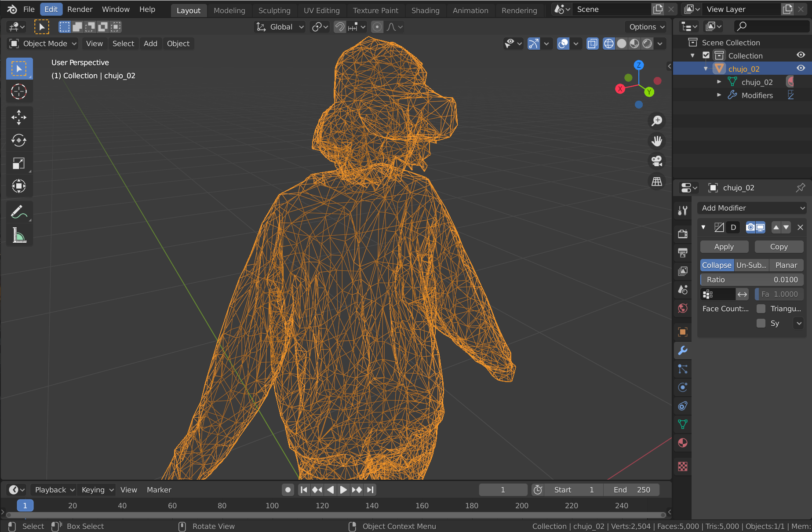
Task: Open the Particles properties tab
Action: 682,369
